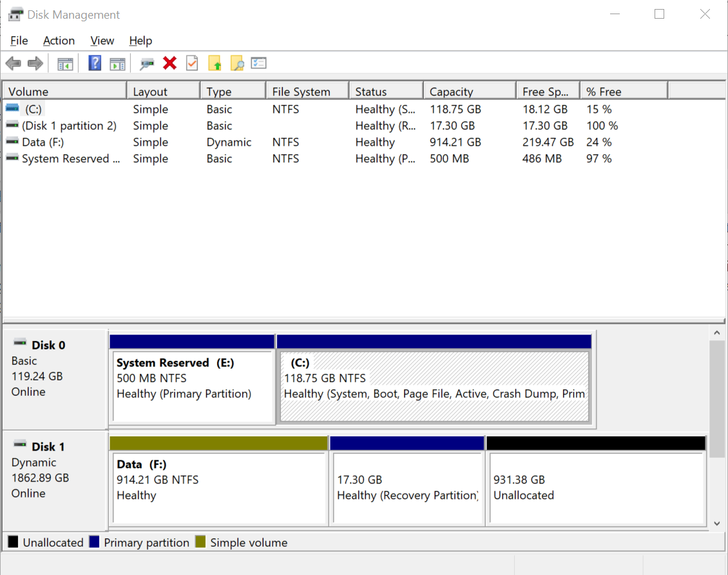Viewport: 728px width, 575px height.
Task: Click the yellow up-arrow toolbar icon
Action: (x=215, y=63)
